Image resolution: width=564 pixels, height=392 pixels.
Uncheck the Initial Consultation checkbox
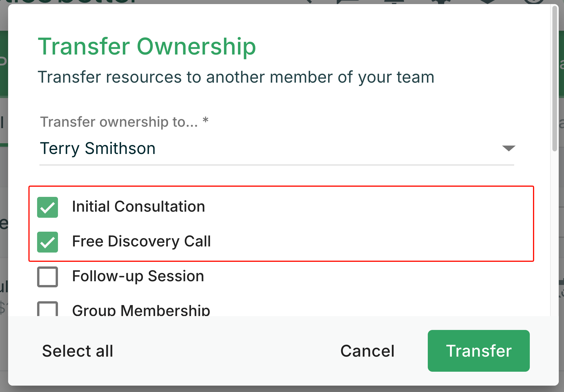pyautogui.click(x=48, y=207)
